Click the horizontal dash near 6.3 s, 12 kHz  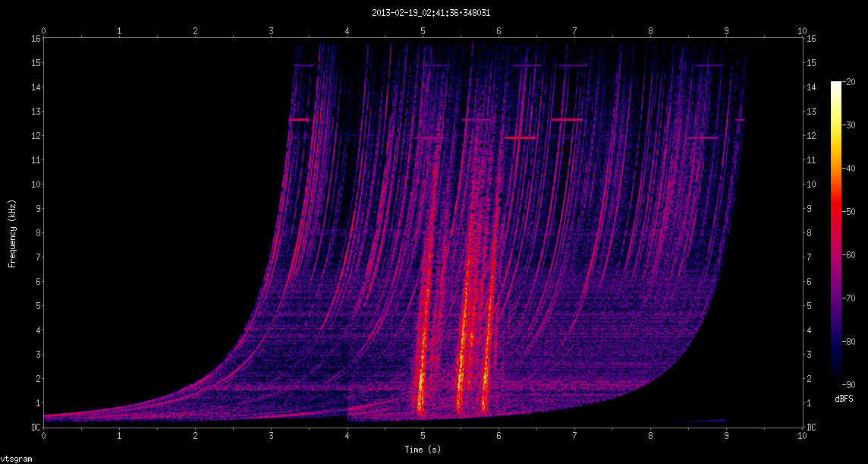click(x=520, y=137)
